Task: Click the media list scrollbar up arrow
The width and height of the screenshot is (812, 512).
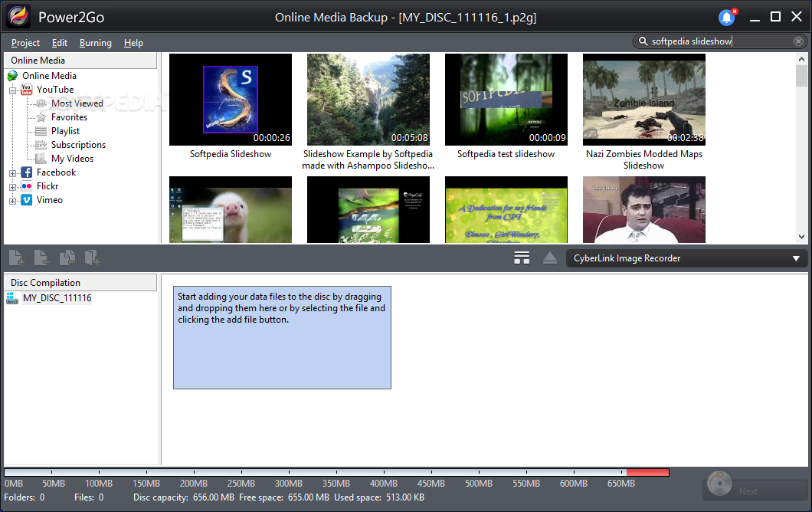Action: [x=801, y=59]
